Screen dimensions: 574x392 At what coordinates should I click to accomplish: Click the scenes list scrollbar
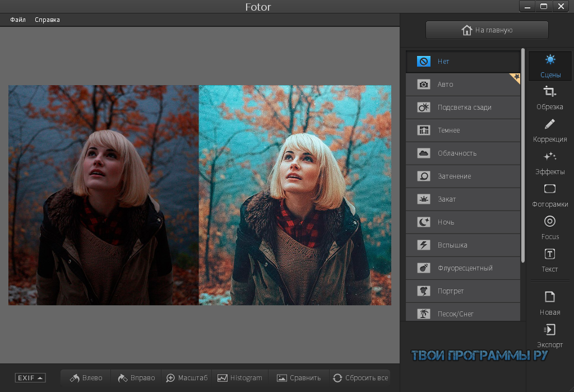[523, 156]
